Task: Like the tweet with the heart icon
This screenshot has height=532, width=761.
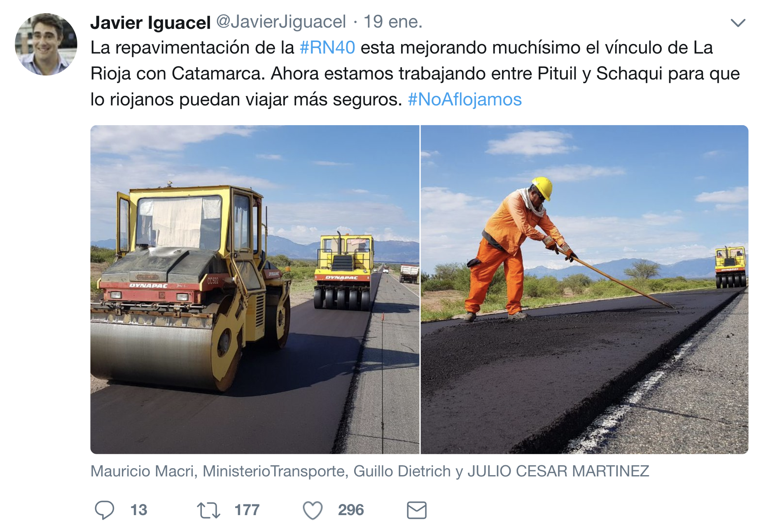Action: click(x=313, y=510)
